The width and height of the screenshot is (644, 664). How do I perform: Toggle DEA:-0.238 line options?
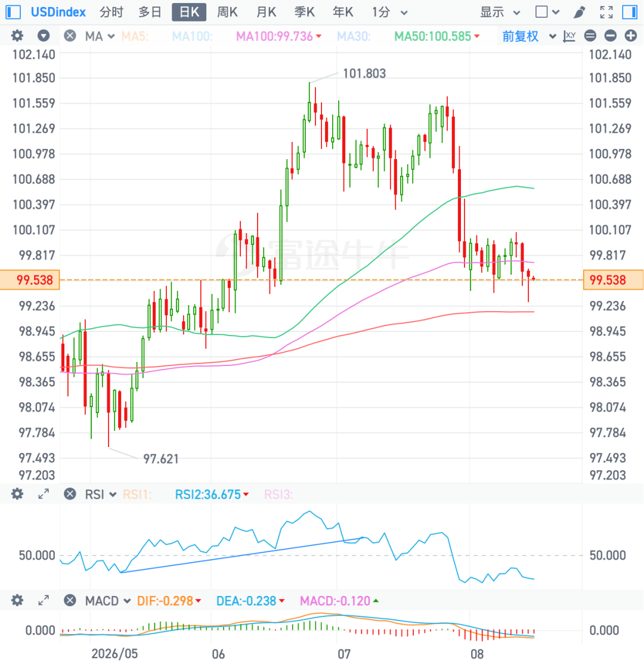coord(250,600)
